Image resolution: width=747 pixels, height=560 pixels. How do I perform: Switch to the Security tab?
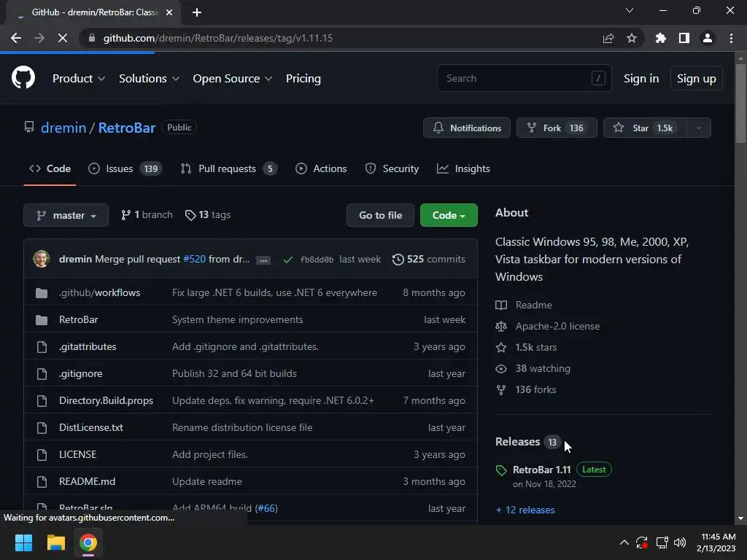pyautogui.click(x=392, y=168)
